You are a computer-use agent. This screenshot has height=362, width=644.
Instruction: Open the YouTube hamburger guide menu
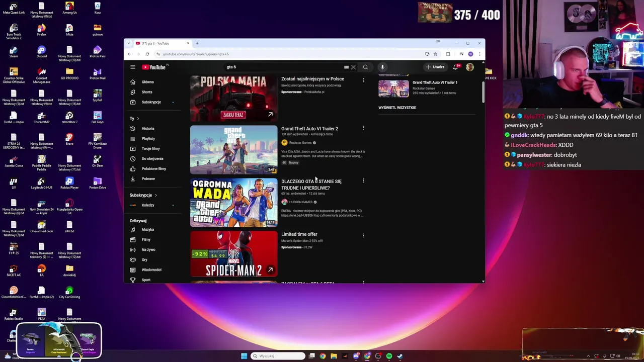(133, 67)
